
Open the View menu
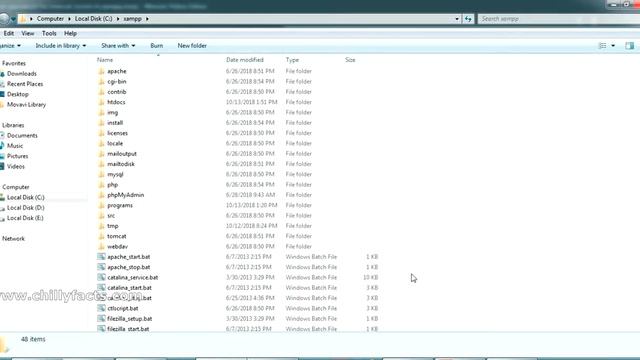click(28, 33)
